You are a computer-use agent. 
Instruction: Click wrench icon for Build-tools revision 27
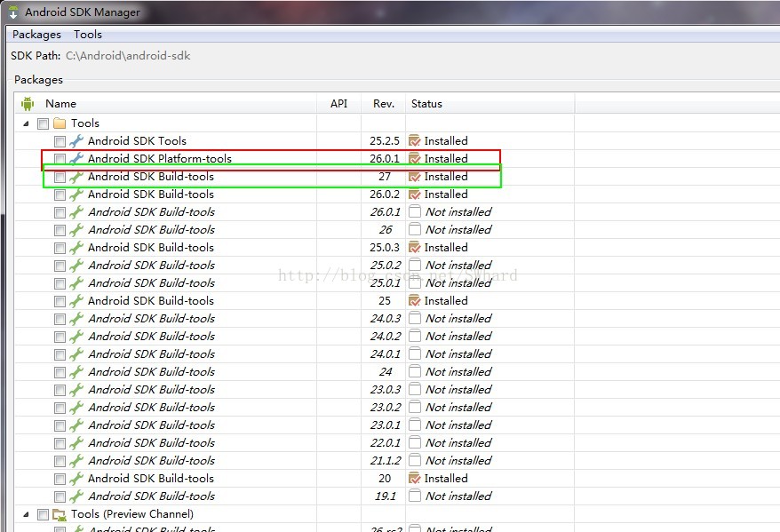tap(76, 177)
